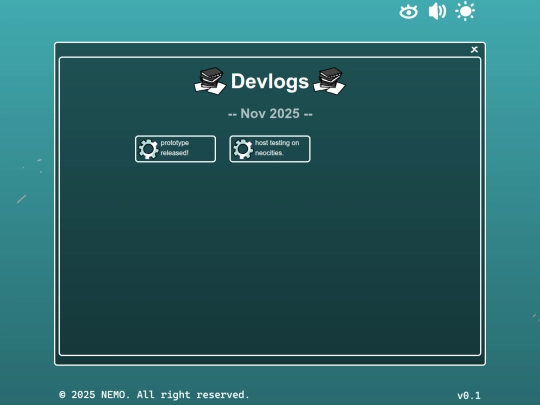Mute sound with the speaker icon
540x405 pixels.
[x=437, y=11]
